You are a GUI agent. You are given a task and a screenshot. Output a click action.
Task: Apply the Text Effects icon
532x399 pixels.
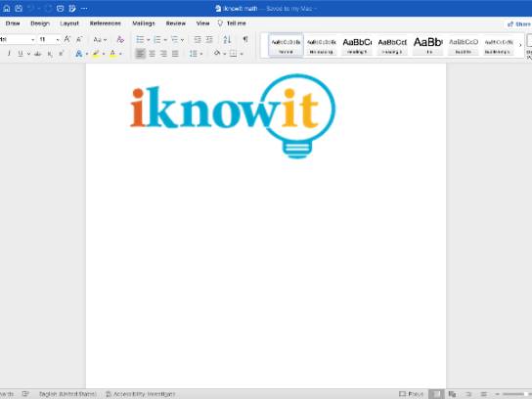coord(79,54)
